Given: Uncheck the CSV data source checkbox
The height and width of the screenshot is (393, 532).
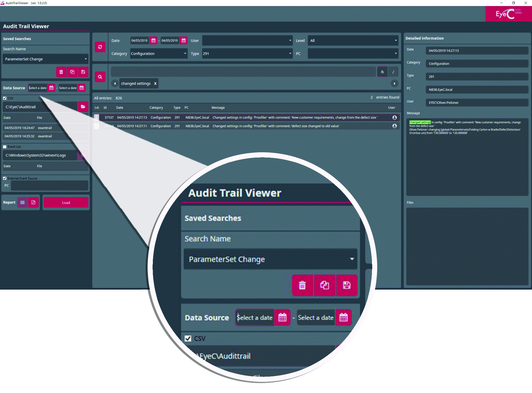Looking at the screenshot, I should [x=5, y=98].
